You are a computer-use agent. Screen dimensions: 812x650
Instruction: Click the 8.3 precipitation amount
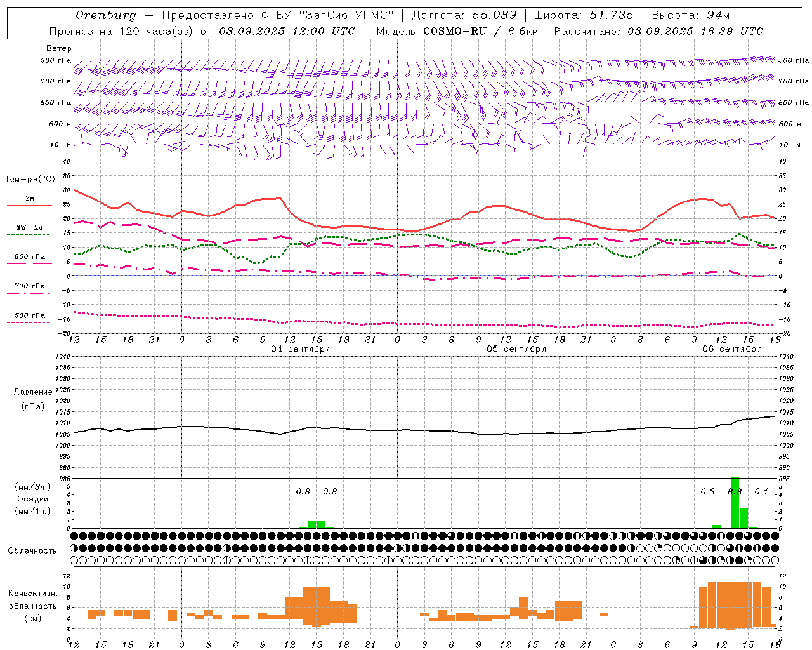click(735, 492)
